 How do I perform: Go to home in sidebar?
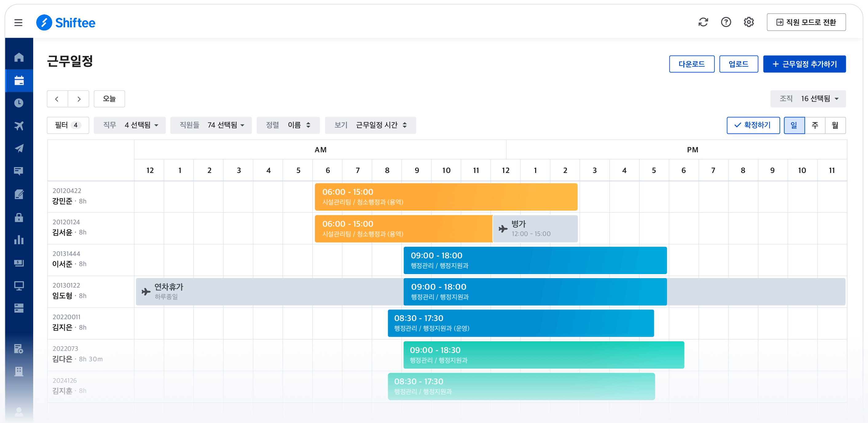pos(19,57)
